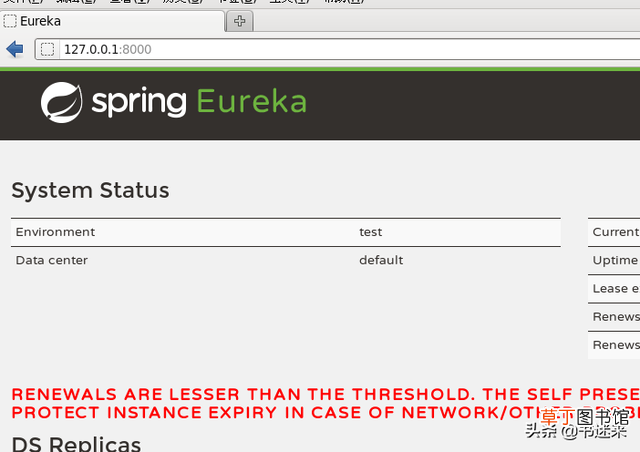This screenshot has width=640, height=452.
Task: Click the Spring leaf logo
Action: [x=61, y=102]
